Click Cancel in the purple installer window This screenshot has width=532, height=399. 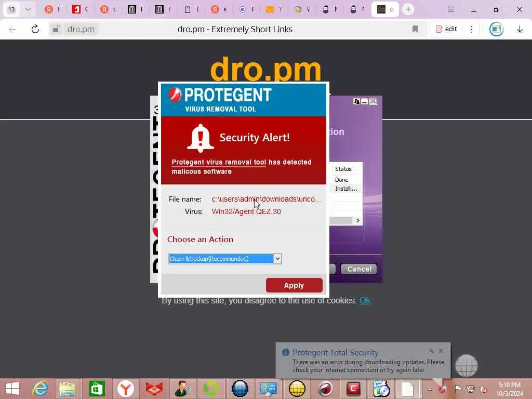(359, 269)
